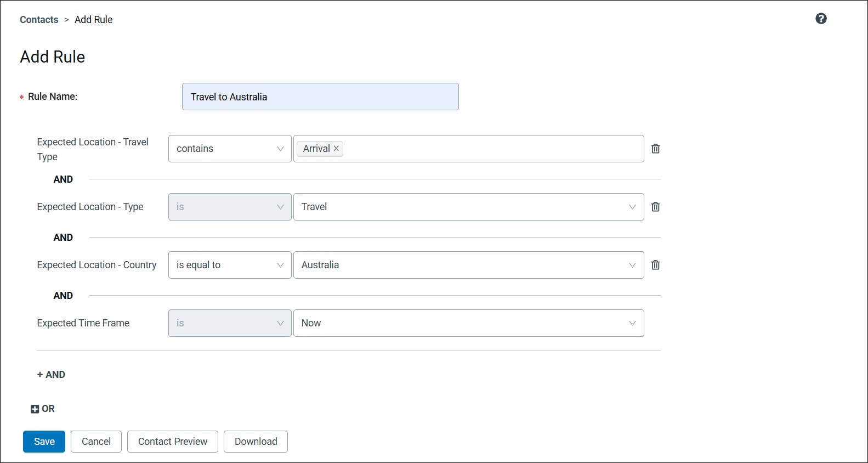Expand the Travel value dropdown
Viewport: 868px width, 463px height.
(469, 207)
